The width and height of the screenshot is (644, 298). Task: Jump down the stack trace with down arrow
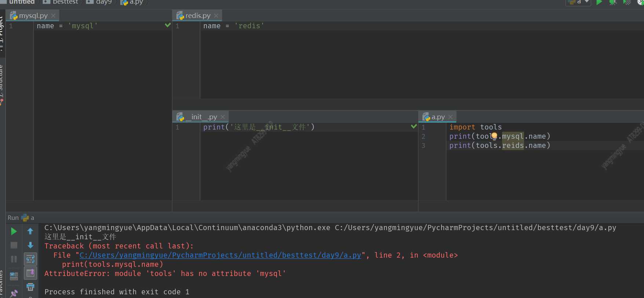[x=30, y=245]
